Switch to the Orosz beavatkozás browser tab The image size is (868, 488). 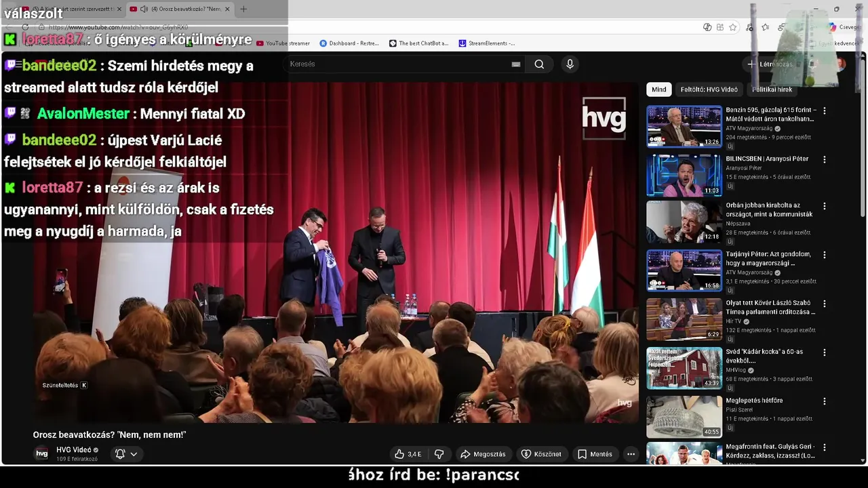pyautogui.click(x=179, y=9)
